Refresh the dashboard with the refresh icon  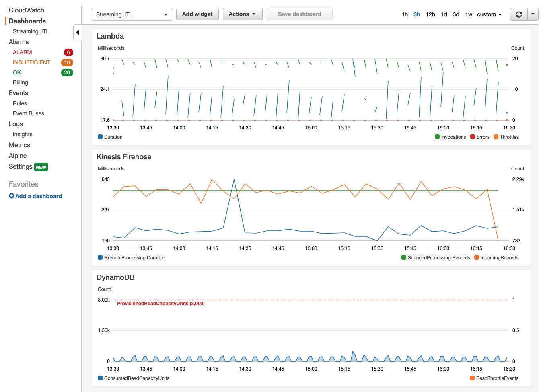point(519,14)
